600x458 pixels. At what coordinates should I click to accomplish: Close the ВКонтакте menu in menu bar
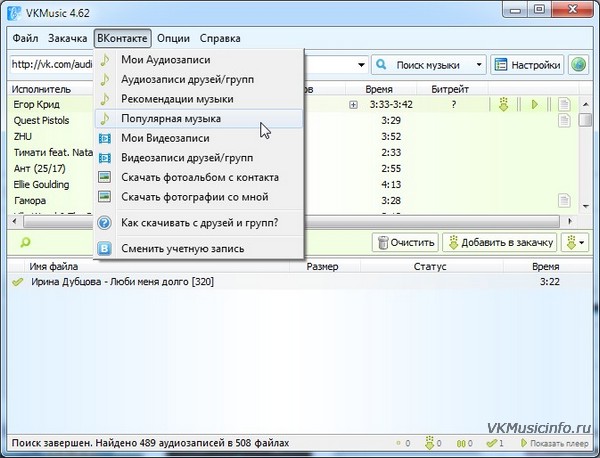pos(122,38)
